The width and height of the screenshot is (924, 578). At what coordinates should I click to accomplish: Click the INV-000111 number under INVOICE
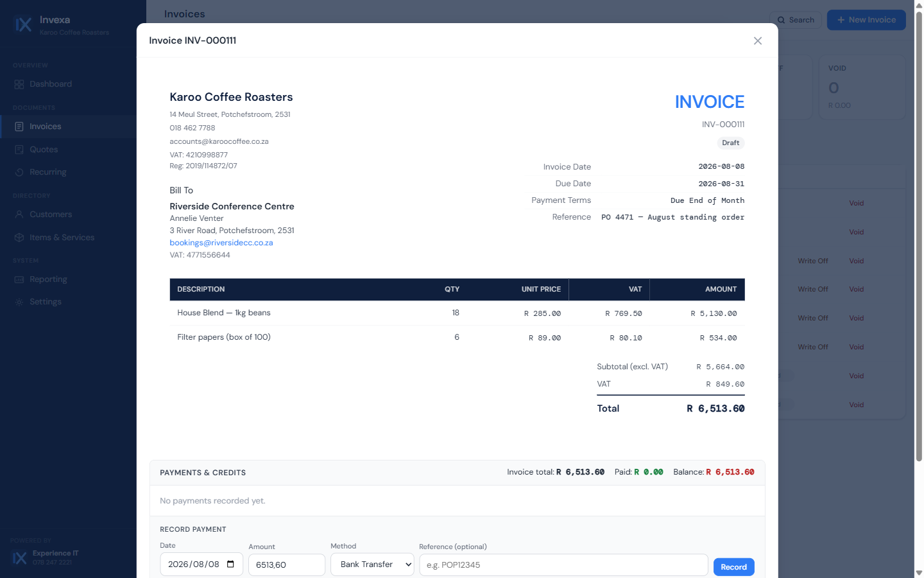(x=723, y=125)
